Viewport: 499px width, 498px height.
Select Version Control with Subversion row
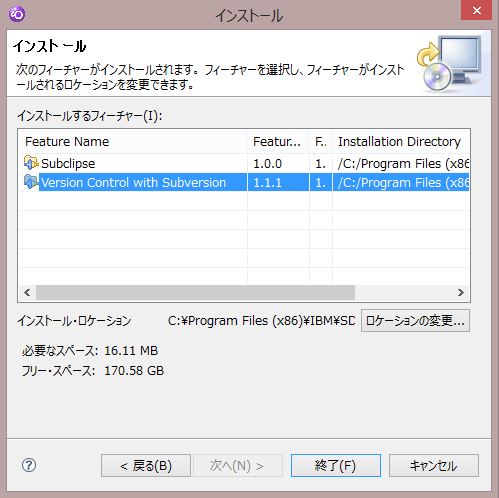click(244, 182)
